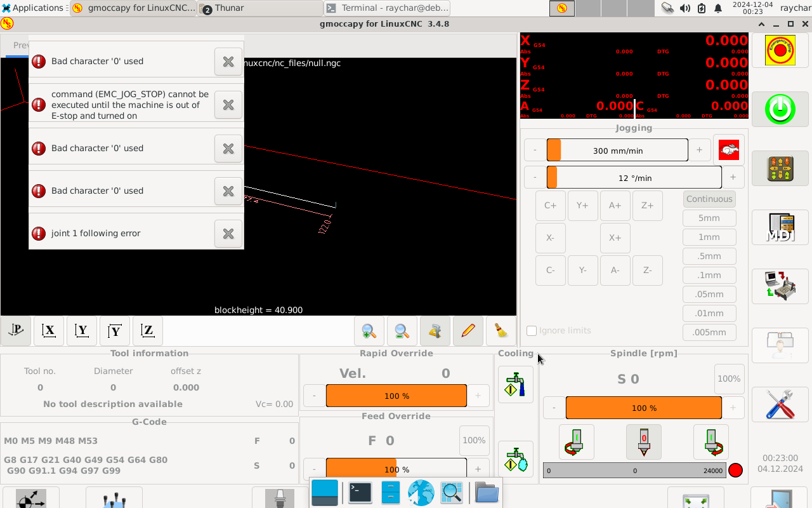This screenshot has width=812, height=508.
Task: Open web browser from the dock
Action: (x=421, y=493)
